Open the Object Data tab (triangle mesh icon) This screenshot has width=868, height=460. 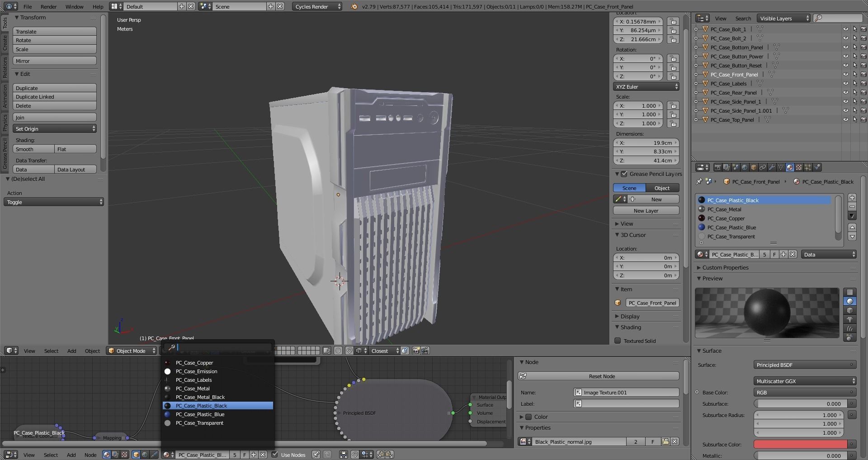click(x=781, y=167)
